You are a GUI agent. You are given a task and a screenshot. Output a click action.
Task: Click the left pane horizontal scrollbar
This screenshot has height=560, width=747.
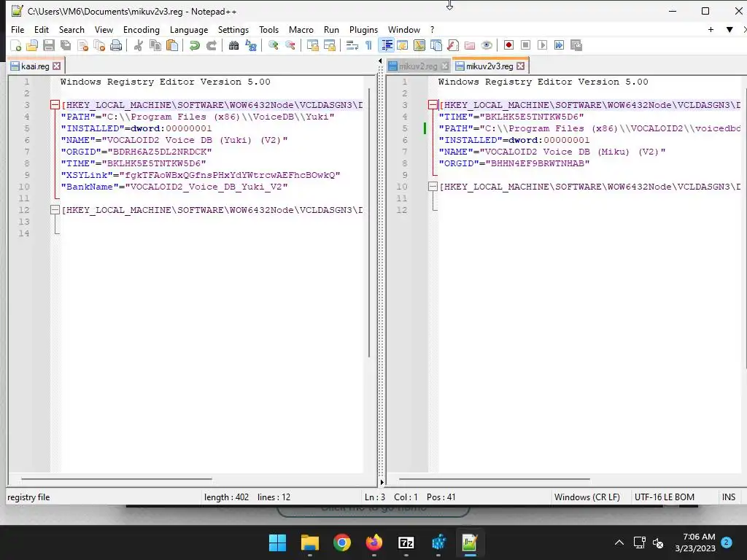point(117,479)
